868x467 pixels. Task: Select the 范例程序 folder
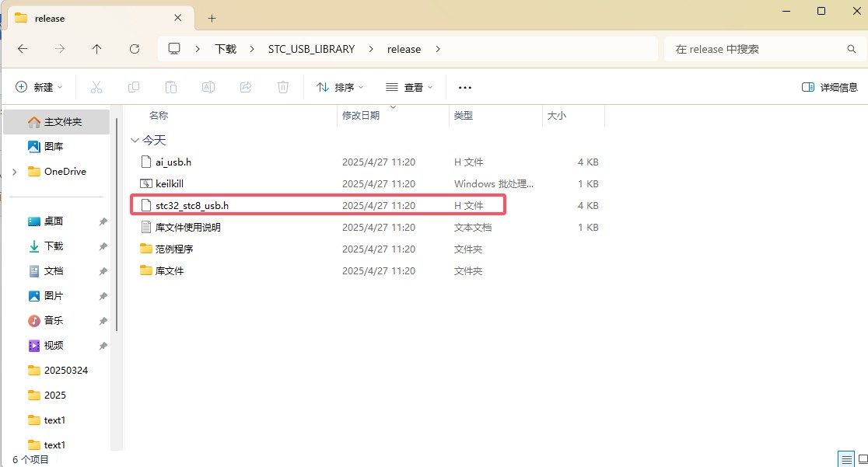[x=173, y=249]
